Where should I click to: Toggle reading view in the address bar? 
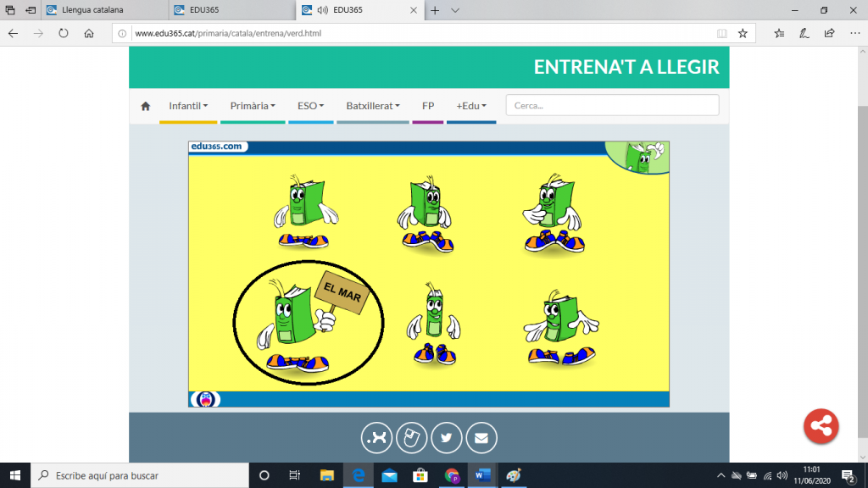click(721, 34)
